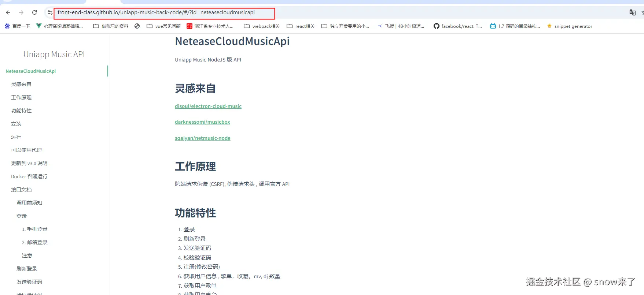Open the 1.7 源码的目录结构 bookmark

(x=515, y=26)
